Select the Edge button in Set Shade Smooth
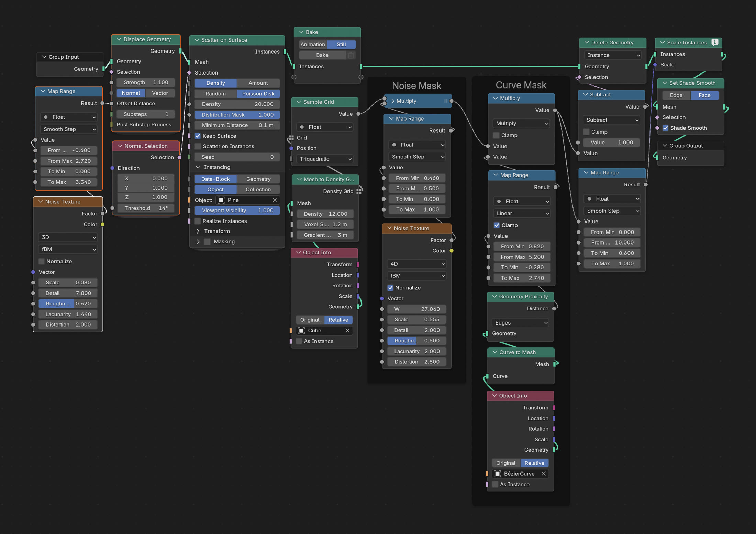This screenshot has height=534, width=756. 676,95
